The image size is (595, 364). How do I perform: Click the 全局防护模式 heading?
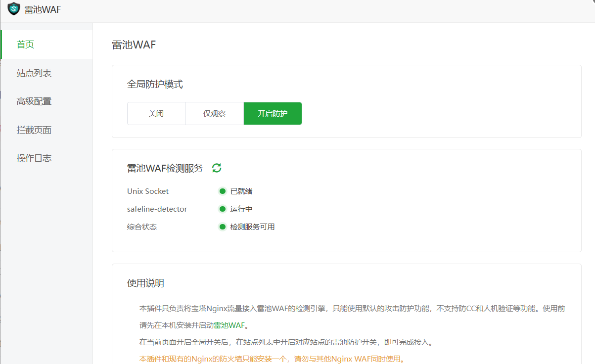pos(155,85)
